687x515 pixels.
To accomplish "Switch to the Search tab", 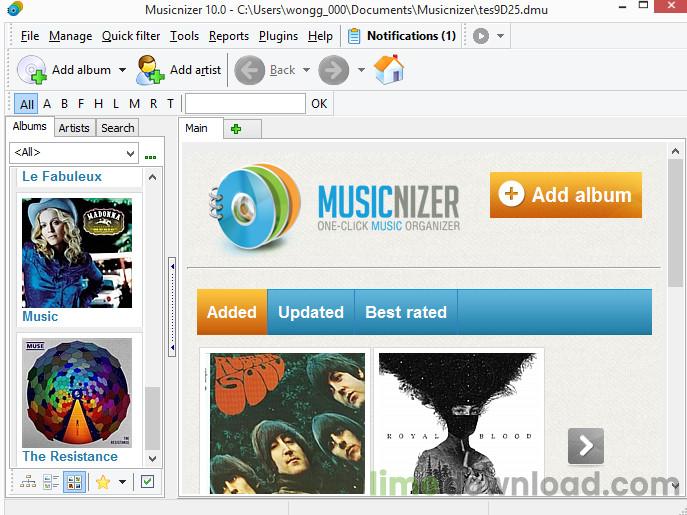I will point(118,128).
